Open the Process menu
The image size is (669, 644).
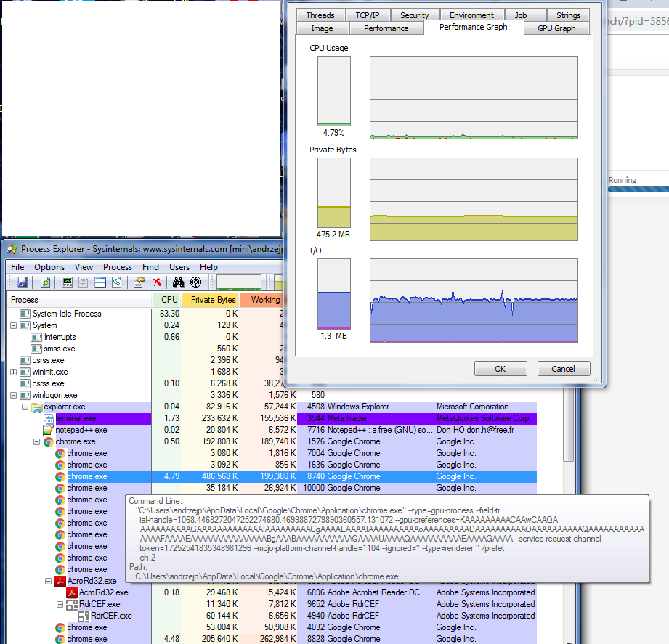click(118, 267)
